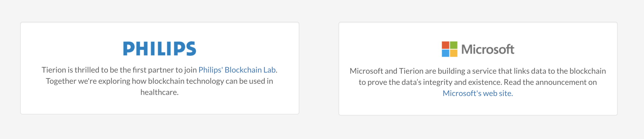Open the Microsoft's web site link
This screenshot has width=644, height=139.
[478, 93]
